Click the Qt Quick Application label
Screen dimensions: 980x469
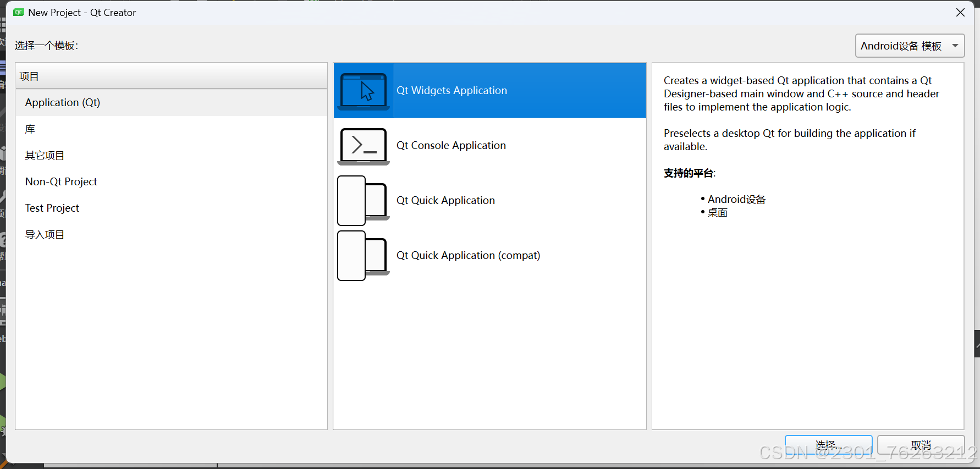445,201
